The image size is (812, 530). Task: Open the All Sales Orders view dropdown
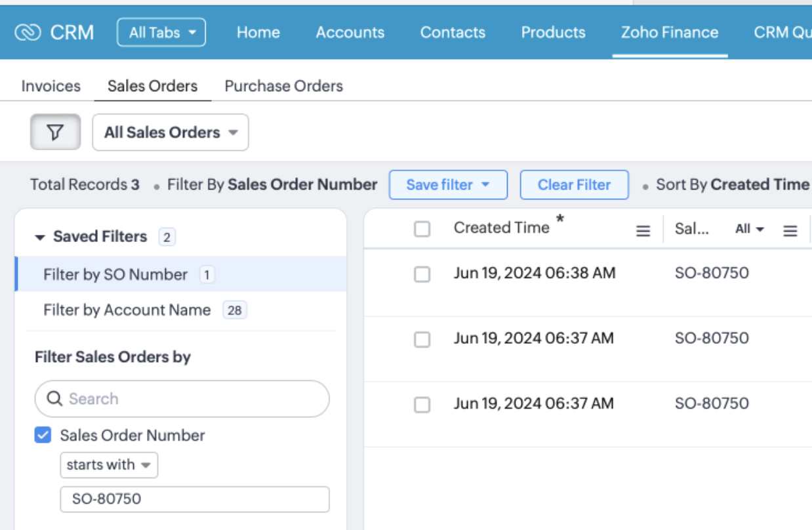pos(171,132)
